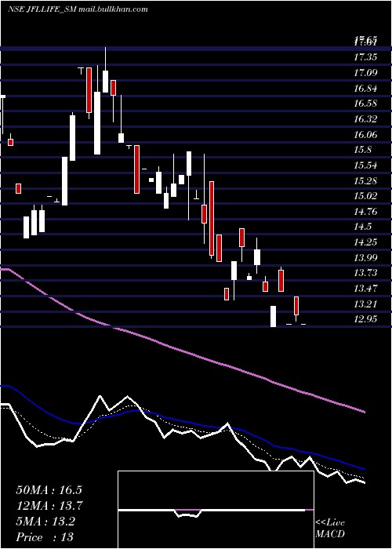Screen dimensions: 392x549
Task: Click the 13.21 price axis label
Action: (365, 304)
